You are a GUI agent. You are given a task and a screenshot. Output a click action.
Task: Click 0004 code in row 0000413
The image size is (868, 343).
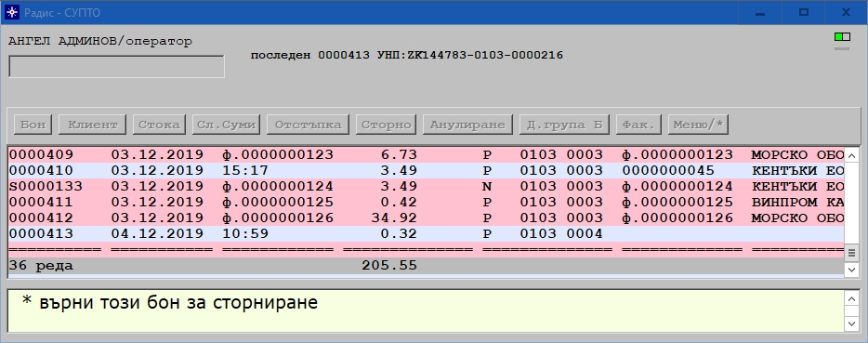pyautogui.click(x=585, y=234)
